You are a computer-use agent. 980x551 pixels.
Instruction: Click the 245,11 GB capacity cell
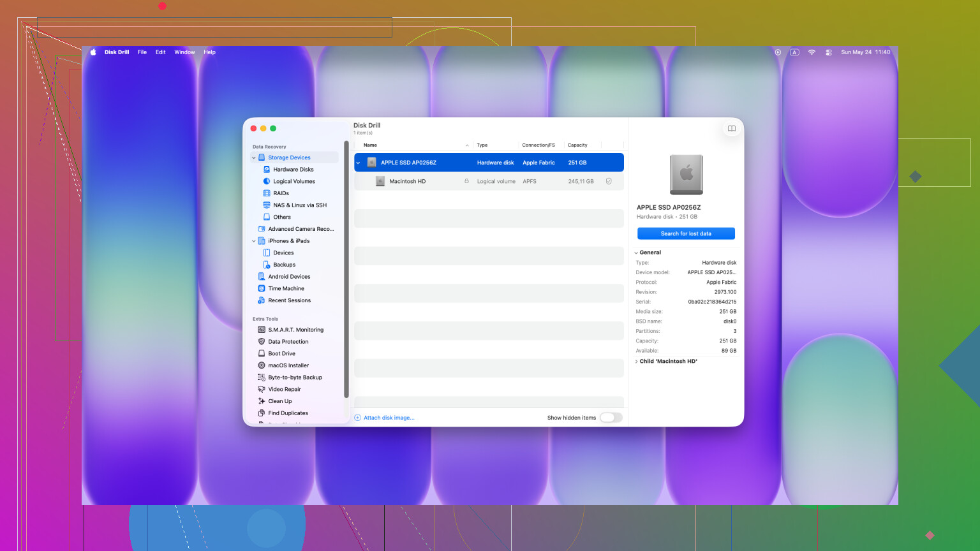pos(581,181)
